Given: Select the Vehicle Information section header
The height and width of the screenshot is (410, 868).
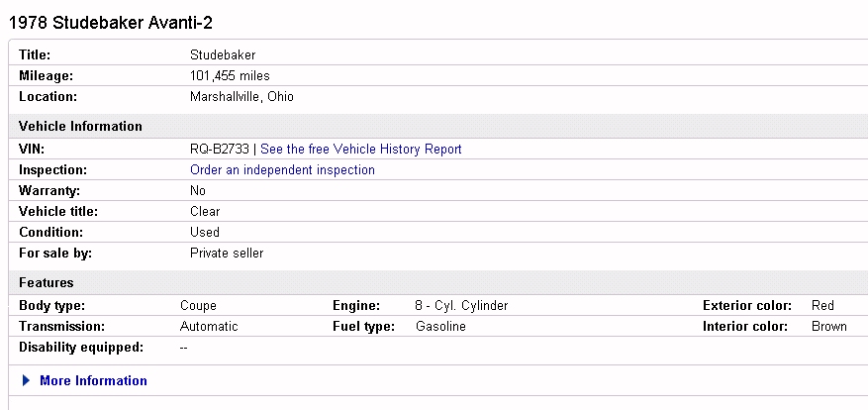Looking at the screenshot, I should point(80,127).
